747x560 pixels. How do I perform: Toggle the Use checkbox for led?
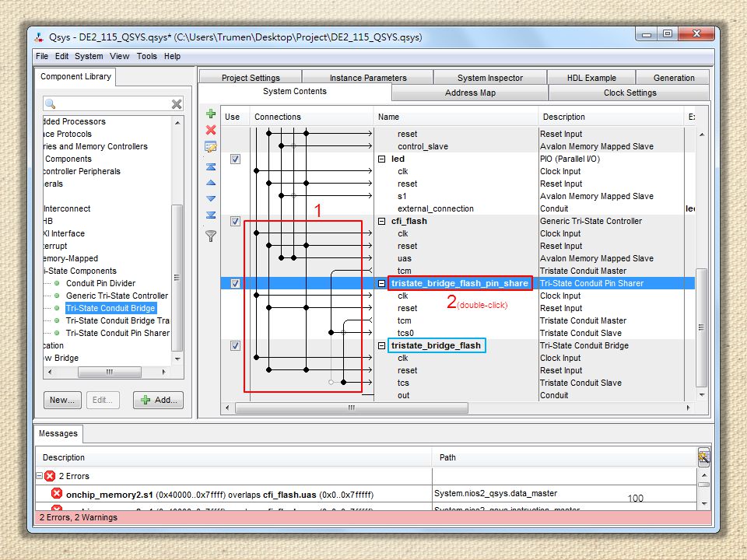(235, 159)
